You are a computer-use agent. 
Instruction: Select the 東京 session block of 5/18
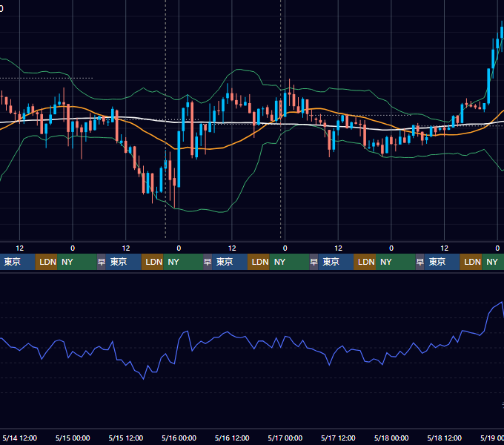click(442, 262)
